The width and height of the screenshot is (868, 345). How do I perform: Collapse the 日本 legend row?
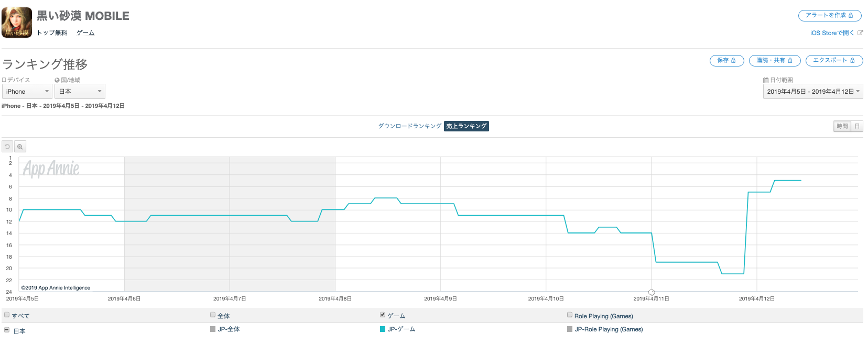click(7, 330)
